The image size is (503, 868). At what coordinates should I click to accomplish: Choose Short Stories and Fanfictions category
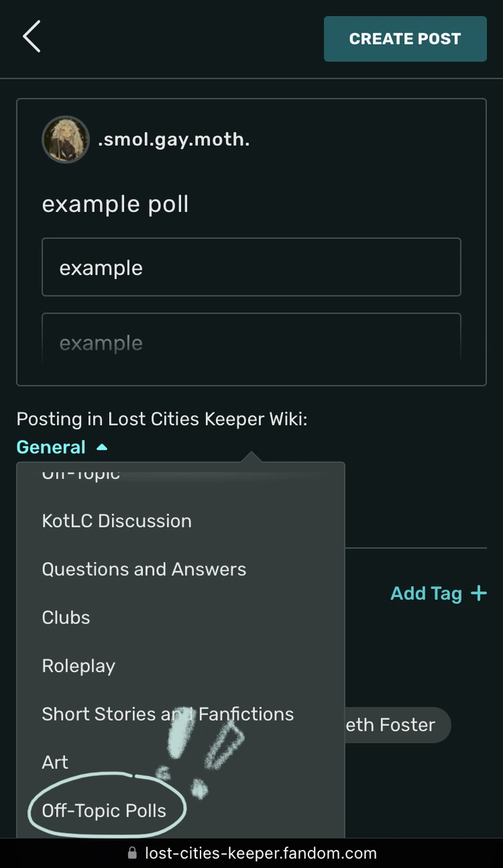tap(167, 713)
